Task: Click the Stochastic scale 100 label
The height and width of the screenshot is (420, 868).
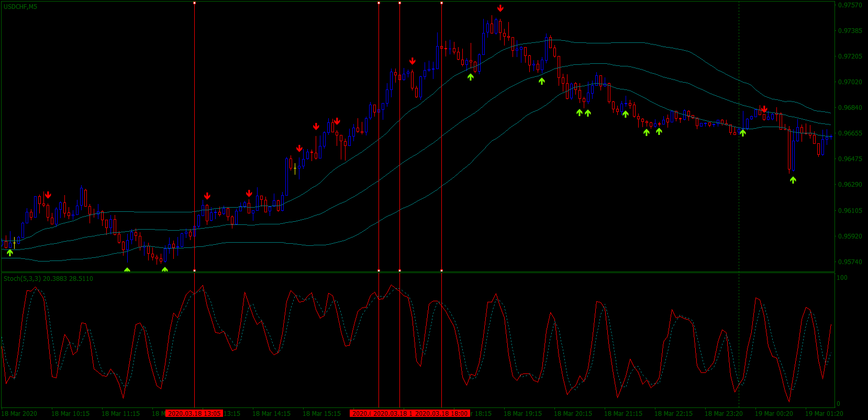Action: click(x=842, y=278)
